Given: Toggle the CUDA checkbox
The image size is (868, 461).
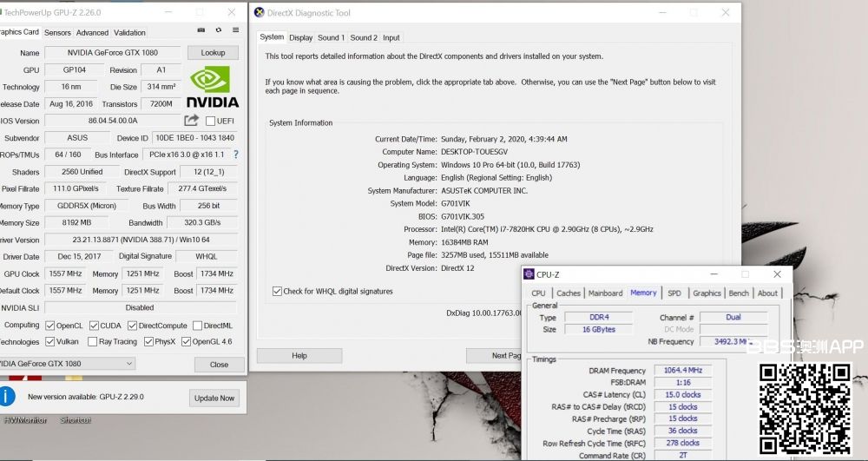Looking at the screenshot, I should [x=94, y=326].
